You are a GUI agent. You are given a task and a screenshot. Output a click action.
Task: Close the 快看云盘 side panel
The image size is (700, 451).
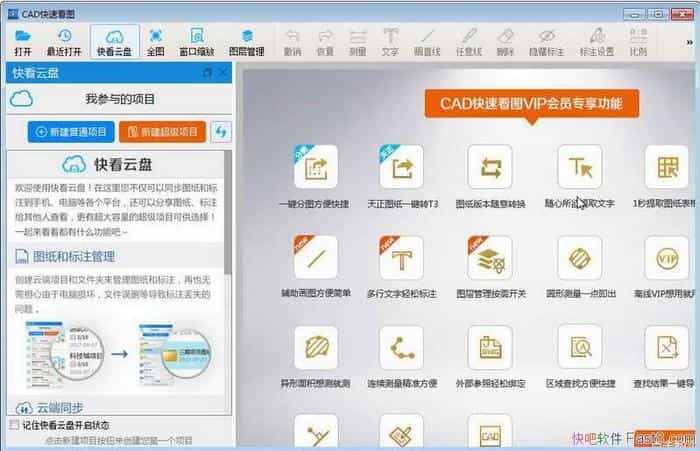click(x=223, y=72)
